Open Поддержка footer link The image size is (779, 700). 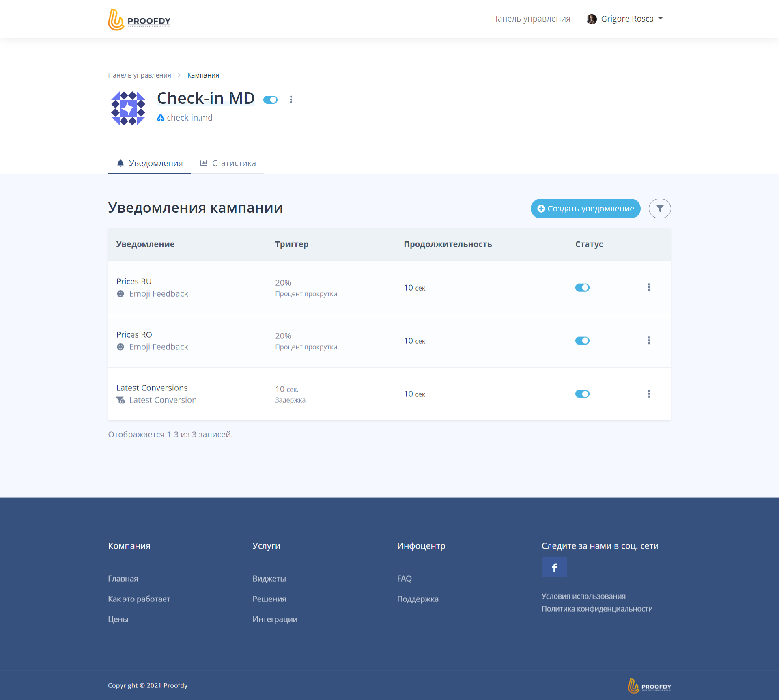[x=417, y=599]
